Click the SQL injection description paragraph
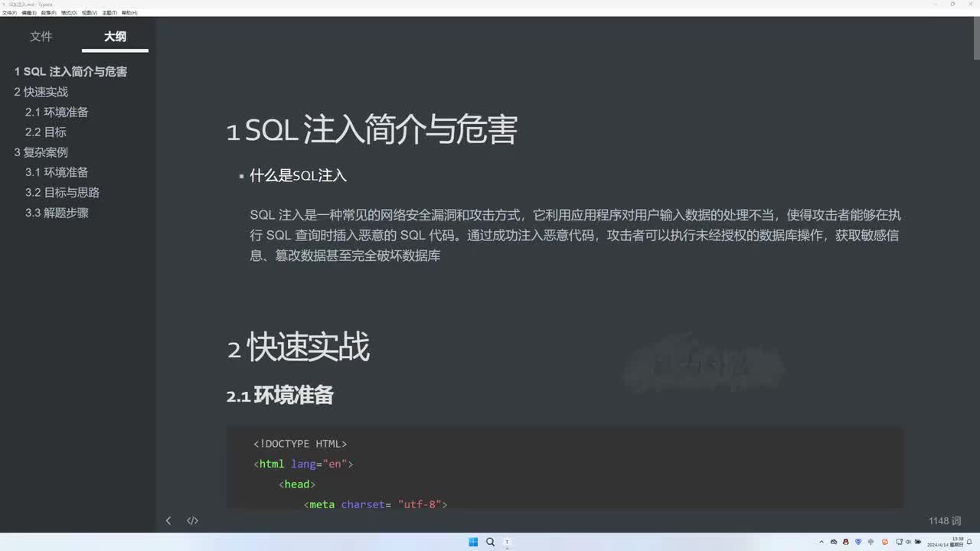The width and height of the screenshot is (980, 551). (x=575, y=236)
